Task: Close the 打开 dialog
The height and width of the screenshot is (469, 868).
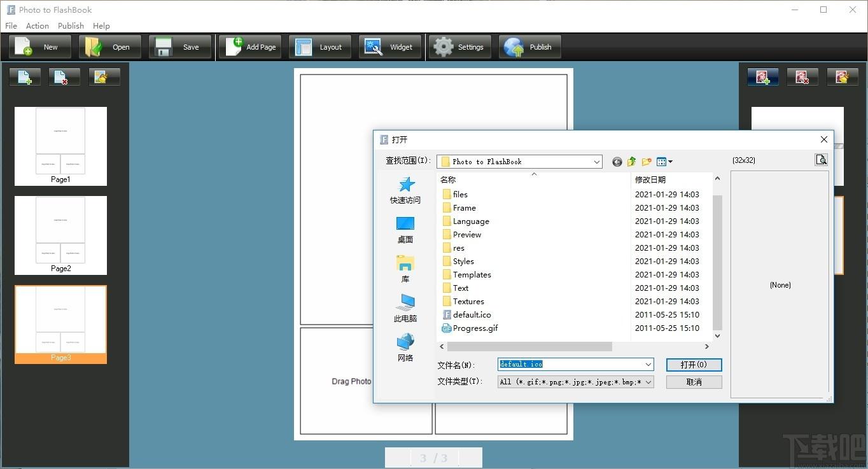Action: click(824, 139)
